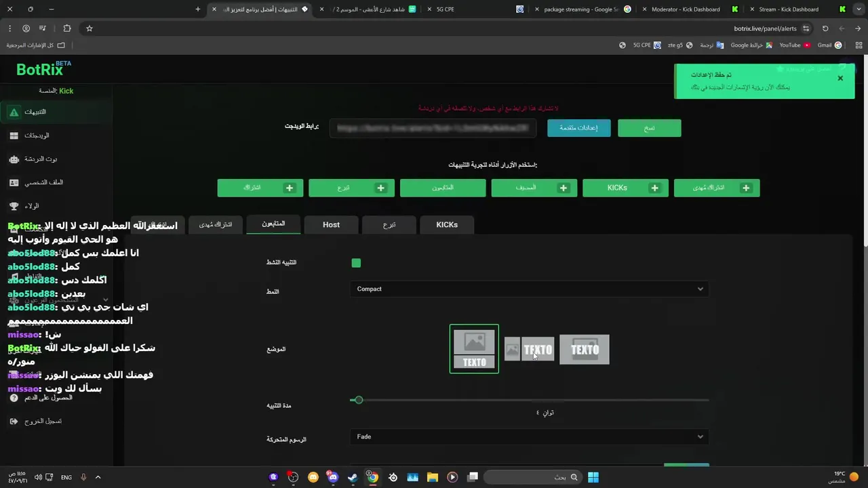Open Steam from the taskbar
Image resolution: width=868 pixels, height=488 pixels.
[x=353, y=477]
